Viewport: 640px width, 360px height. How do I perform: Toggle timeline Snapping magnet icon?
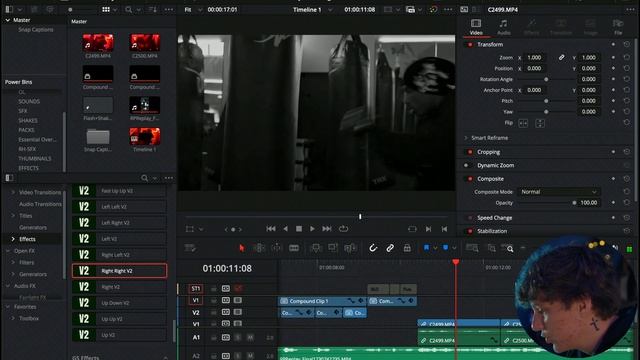(x=373, y=248)
